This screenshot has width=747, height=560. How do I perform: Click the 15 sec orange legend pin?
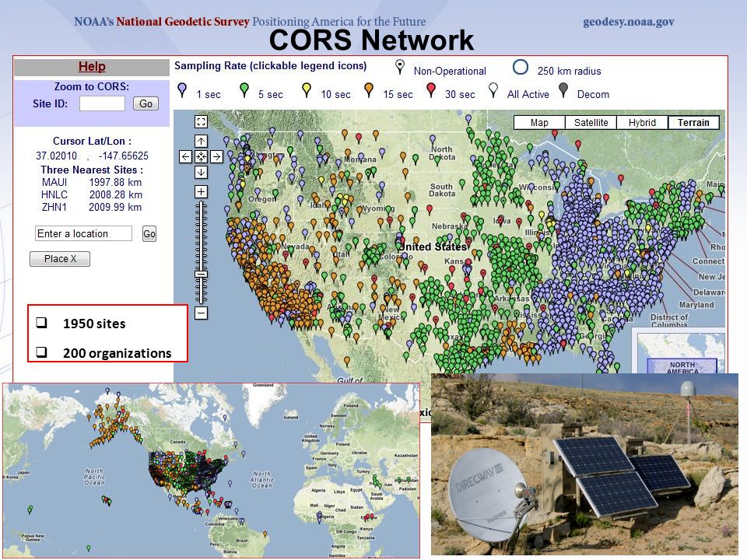pyautogui.click(x=368, y=90)
